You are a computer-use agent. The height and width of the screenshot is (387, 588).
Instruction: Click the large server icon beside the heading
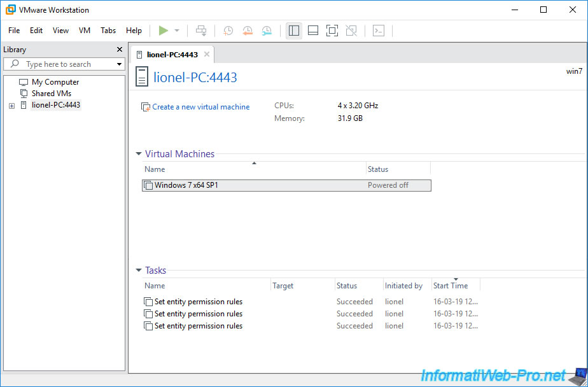click(x=142, y=76)
